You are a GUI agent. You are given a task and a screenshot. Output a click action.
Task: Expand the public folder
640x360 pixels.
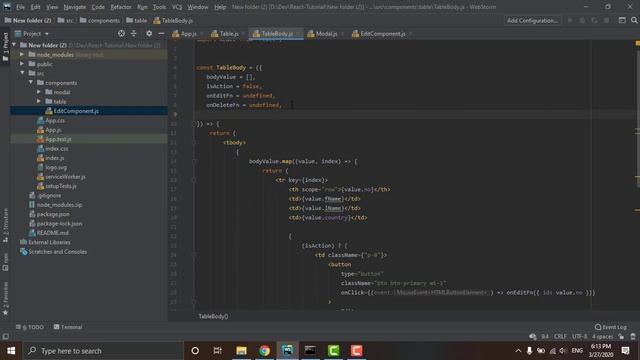[22, 64]
